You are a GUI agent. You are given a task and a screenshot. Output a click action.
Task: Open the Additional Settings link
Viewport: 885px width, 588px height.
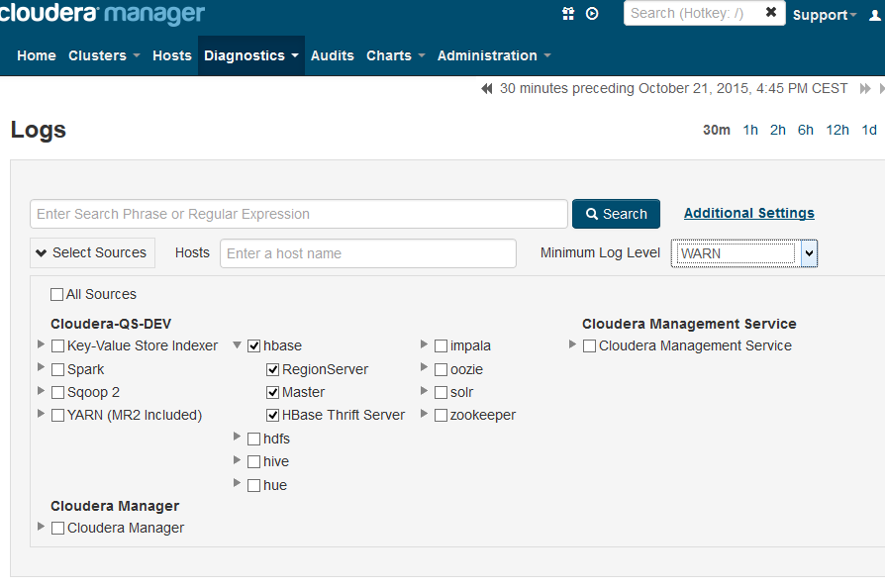coord(748,213)
